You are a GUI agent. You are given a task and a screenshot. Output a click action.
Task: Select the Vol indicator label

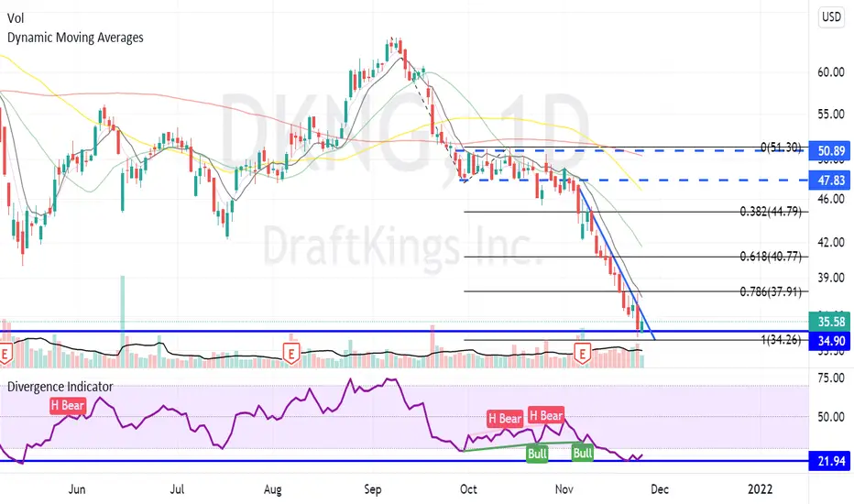[x=16, y=18]
